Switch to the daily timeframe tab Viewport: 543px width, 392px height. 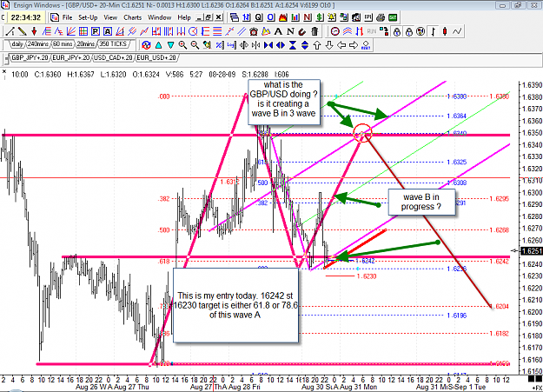pyautogui.click(x=17, y=44)
